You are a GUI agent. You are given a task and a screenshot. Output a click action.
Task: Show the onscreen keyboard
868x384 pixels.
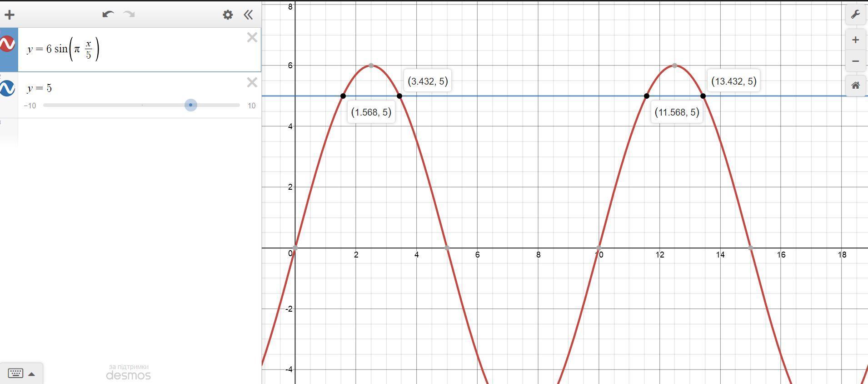pos(16,374)
